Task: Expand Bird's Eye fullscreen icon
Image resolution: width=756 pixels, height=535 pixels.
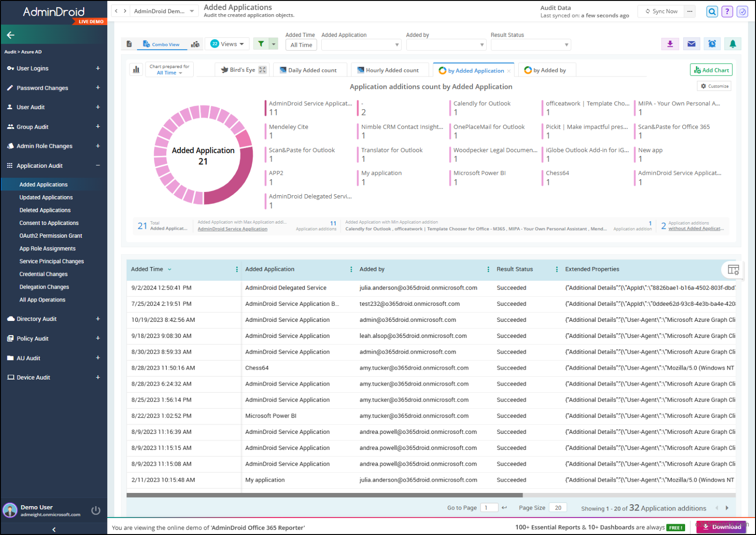Action: 263,70
